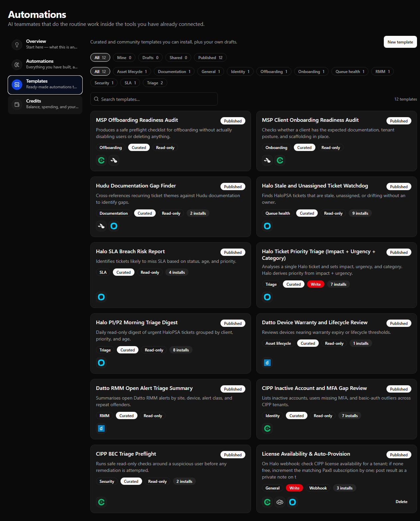Click the CIPP icon on CIPP BEC Triage Preflight

[102, 502]
